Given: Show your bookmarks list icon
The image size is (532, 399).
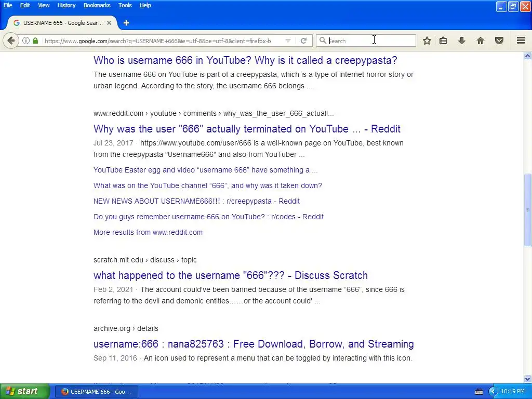Looking at the screenshot, I should [x=443, y=41].
